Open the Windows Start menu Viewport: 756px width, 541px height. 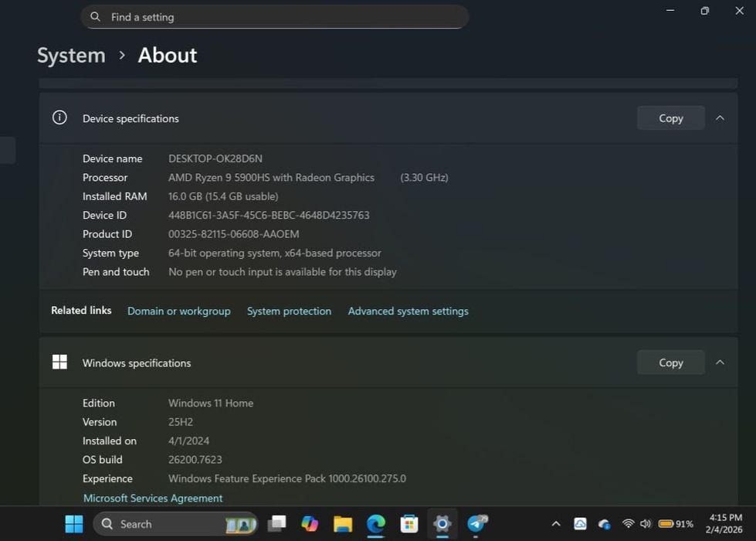tap(74, 524)
